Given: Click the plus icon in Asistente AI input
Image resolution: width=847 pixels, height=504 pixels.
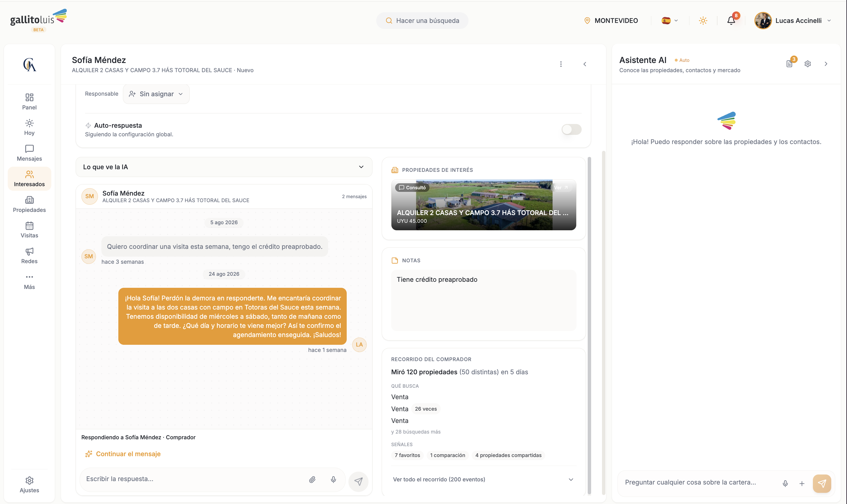Looking at the screenshot, I should [801, 483].
